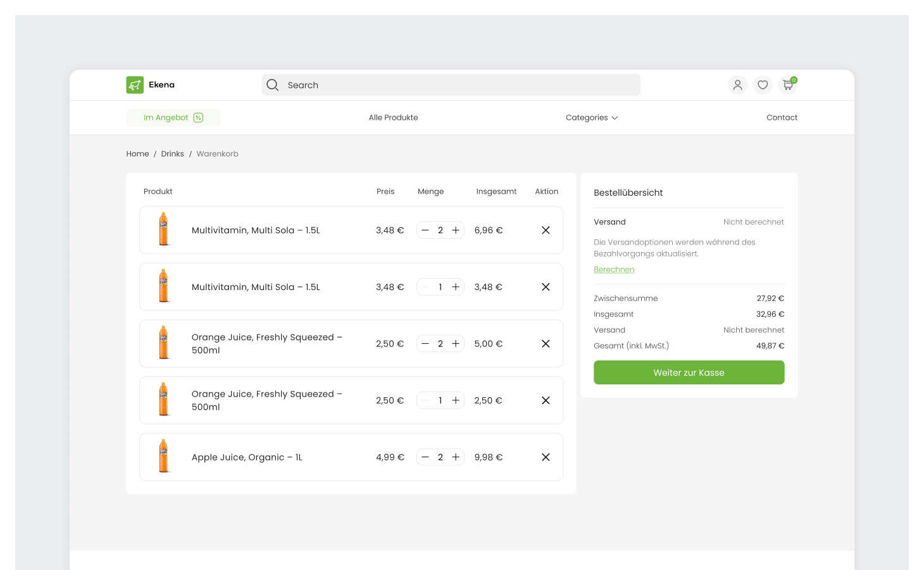Increase Apple Juice quantity with the plus control

coord(455,457)
